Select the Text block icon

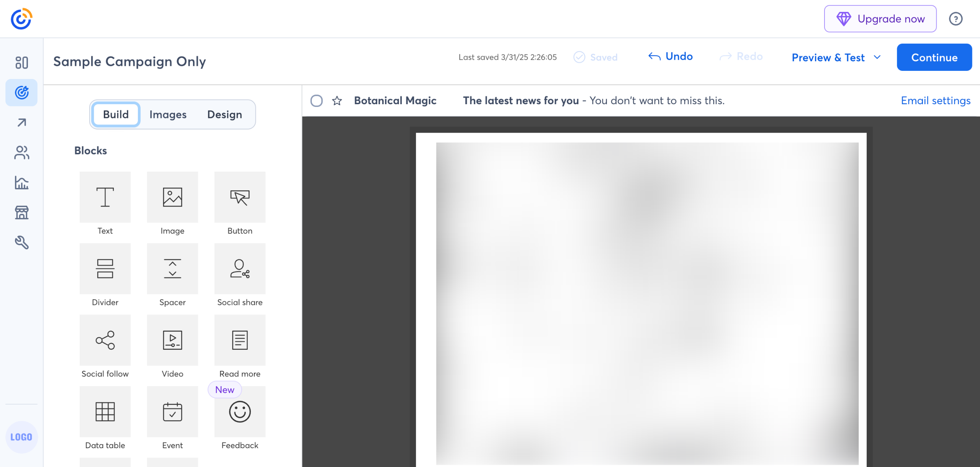pos(105,197)
